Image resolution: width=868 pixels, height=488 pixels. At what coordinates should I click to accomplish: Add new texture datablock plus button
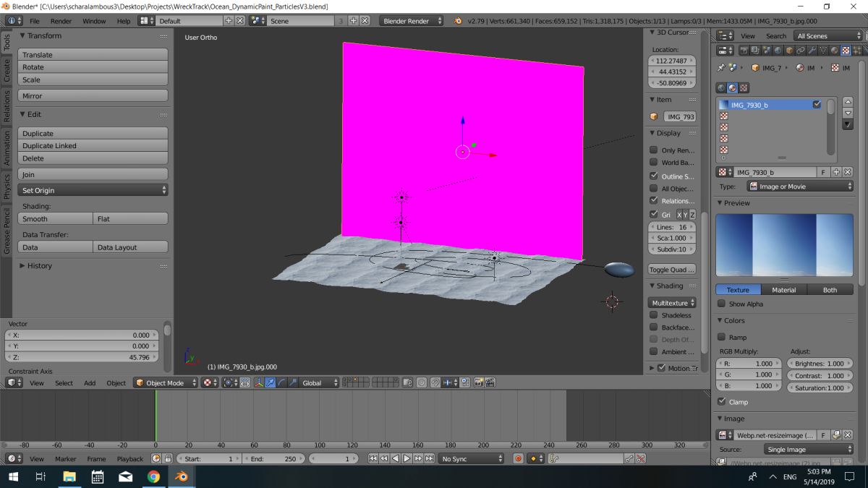click(x=836, y=172)
